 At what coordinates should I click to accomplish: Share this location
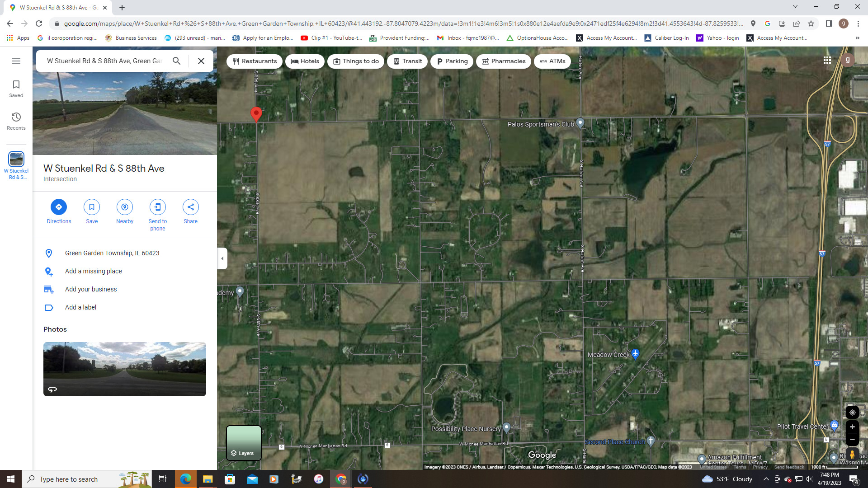coord(191,211)
